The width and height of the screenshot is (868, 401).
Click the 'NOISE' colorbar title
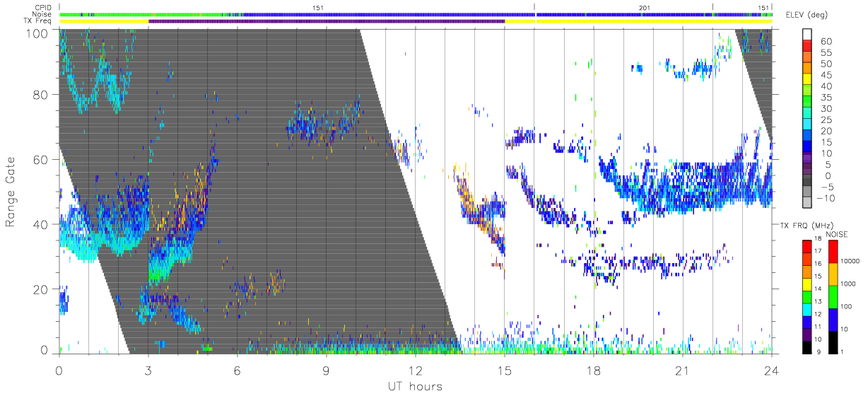coord(838,234)
